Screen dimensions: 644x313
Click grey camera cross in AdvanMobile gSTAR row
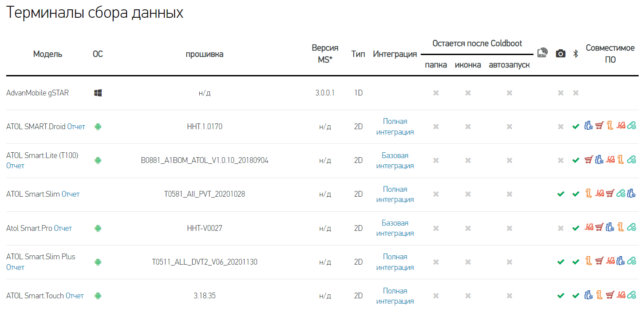561,93
